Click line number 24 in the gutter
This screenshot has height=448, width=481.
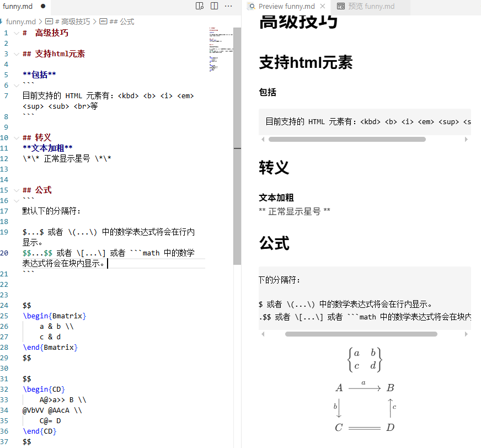click(x=4, y=306)
